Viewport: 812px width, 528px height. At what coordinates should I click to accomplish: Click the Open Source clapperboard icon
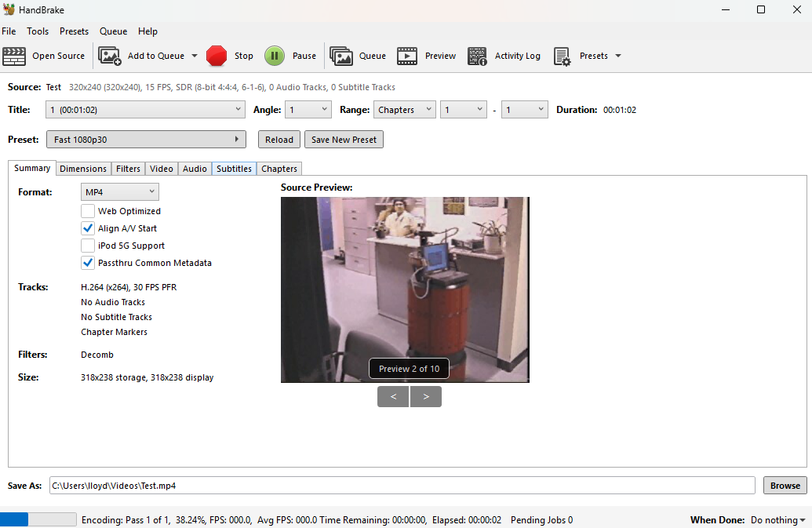[14, 56]
